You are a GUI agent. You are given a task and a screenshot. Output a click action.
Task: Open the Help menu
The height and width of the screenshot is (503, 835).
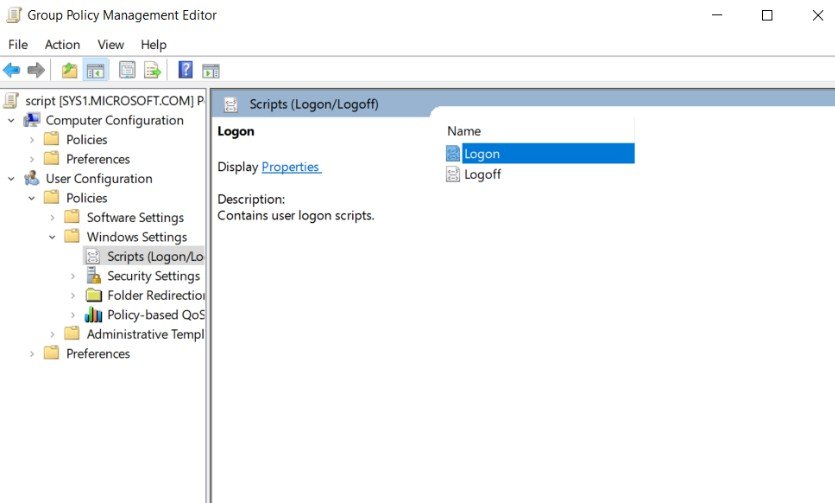[x=153, y=45]
